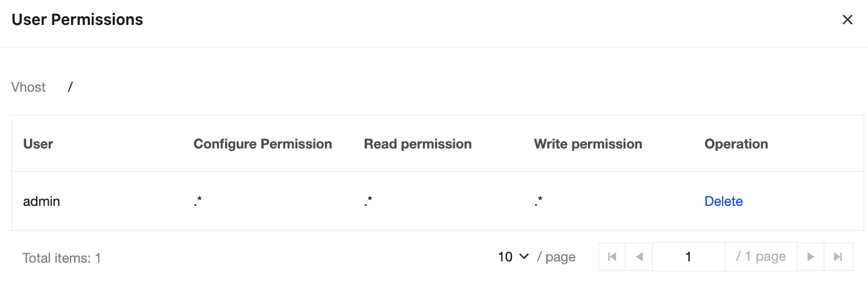
Task: Click the Configure Permission column header
Action: [263, 144]
